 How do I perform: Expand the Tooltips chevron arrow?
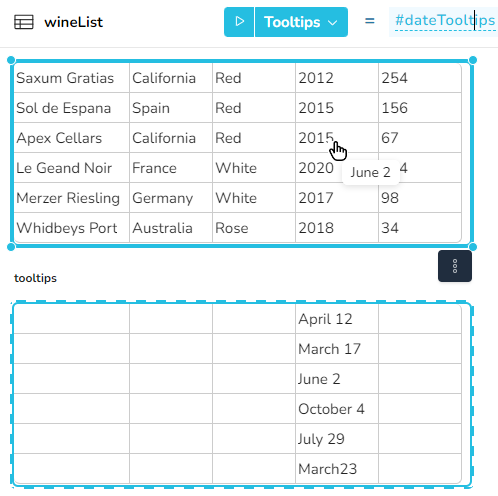[332, 23]
